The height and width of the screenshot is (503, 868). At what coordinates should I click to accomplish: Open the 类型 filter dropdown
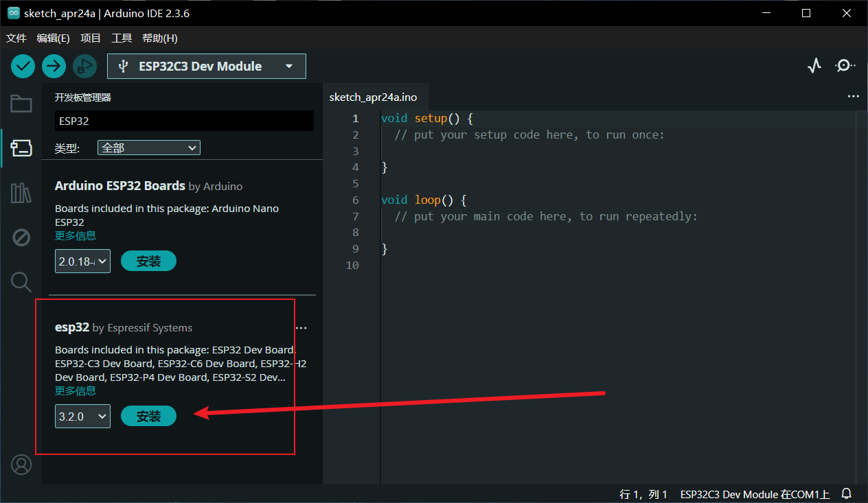(148, 148)
